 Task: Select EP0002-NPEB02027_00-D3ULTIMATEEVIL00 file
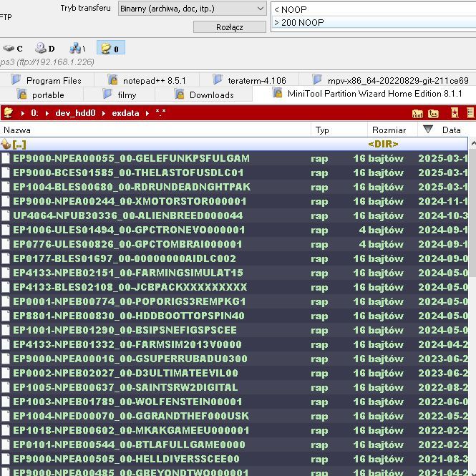pyautogui.click(x=234, y=373)
